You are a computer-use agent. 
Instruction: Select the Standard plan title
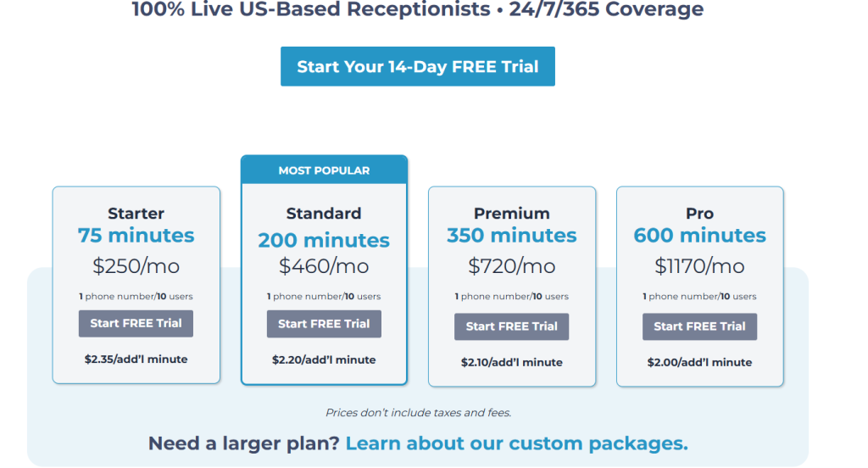pyautogui.click(x=324, y=214)
